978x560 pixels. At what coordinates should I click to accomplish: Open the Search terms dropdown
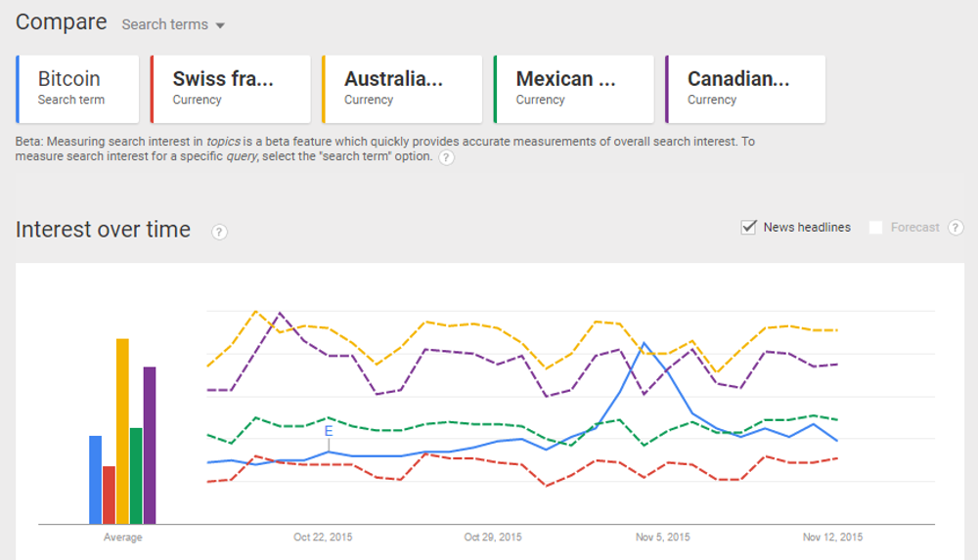173,24
